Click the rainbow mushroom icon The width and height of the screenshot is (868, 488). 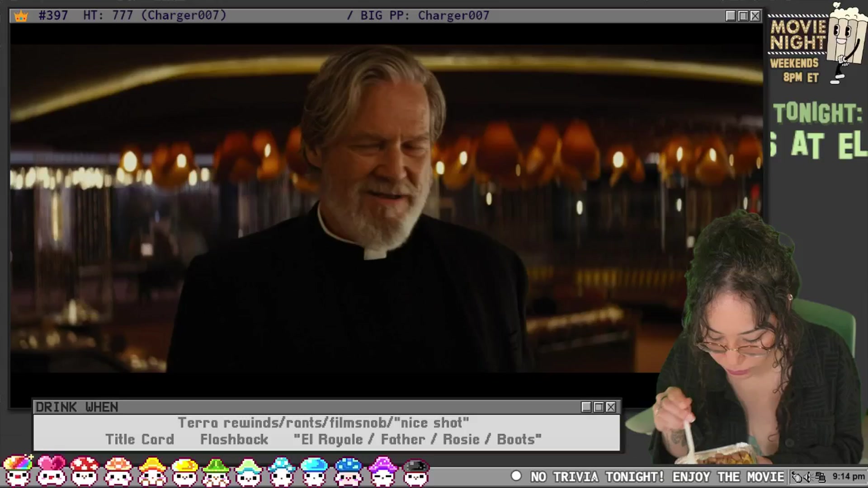pos(18,470)
